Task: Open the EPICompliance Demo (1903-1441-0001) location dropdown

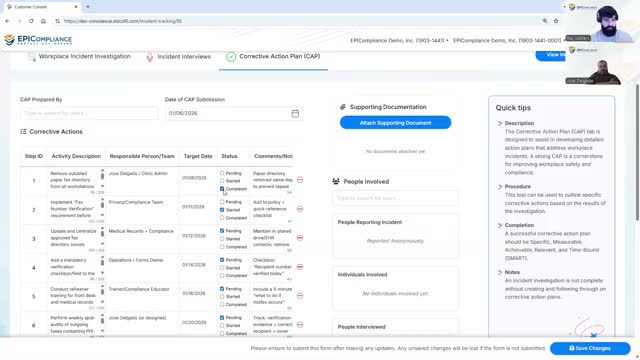Action: point(509,40)
